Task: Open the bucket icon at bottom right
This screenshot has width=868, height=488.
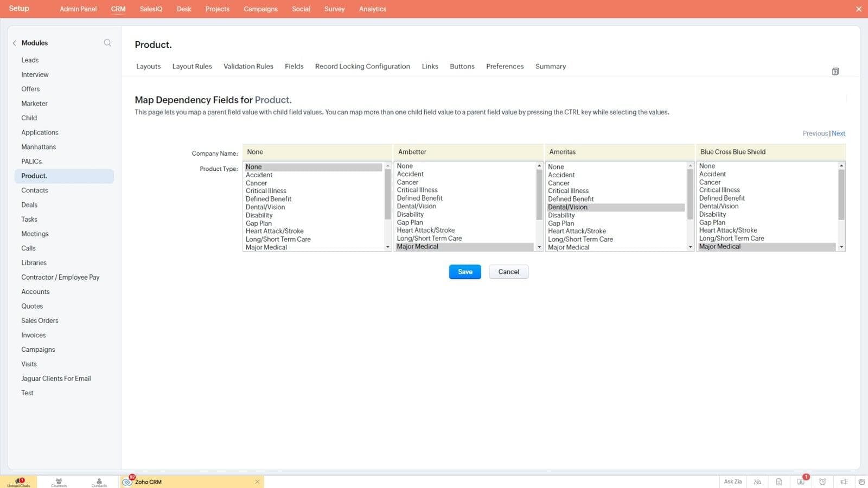Action: tap(861, 481)
